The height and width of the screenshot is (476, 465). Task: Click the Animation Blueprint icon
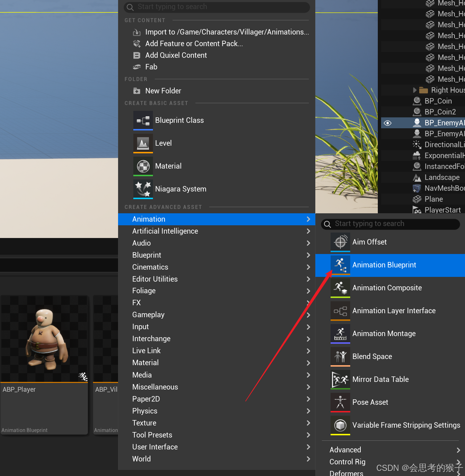[x=340, y=265]
